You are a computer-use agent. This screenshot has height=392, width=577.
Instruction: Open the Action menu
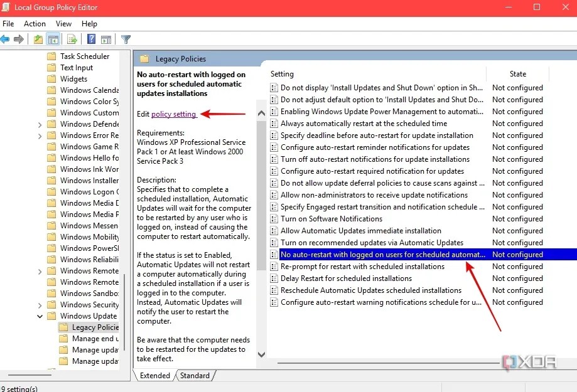pos(35,24)
